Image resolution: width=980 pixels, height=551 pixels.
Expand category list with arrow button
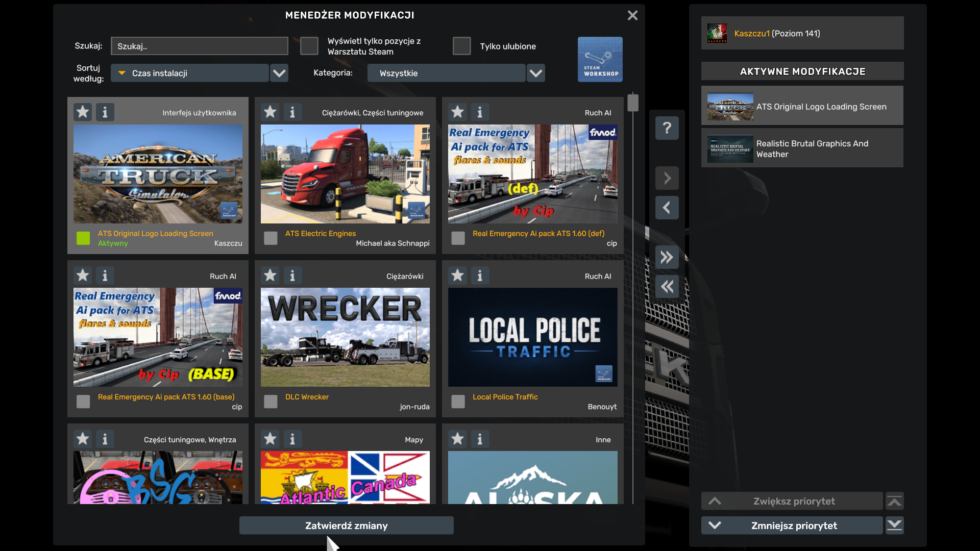536,73
